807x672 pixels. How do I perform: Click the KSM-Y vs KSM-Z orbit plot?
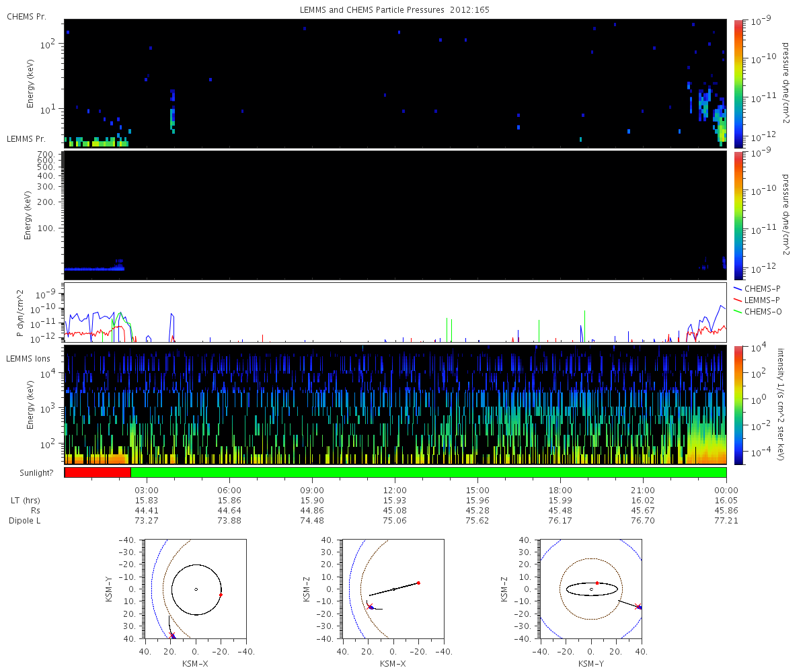click(591, 589)
